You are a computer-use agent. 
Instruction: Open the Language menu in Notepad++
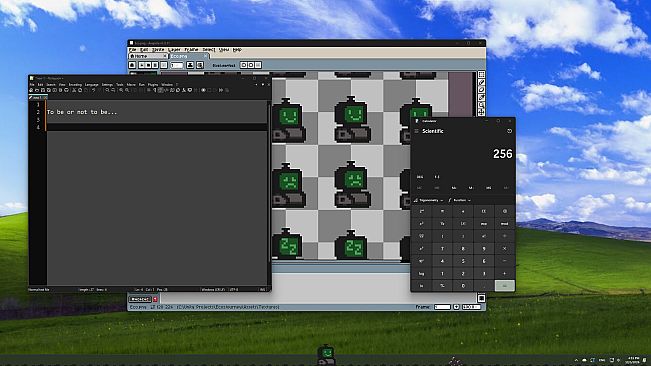(91, 85)
